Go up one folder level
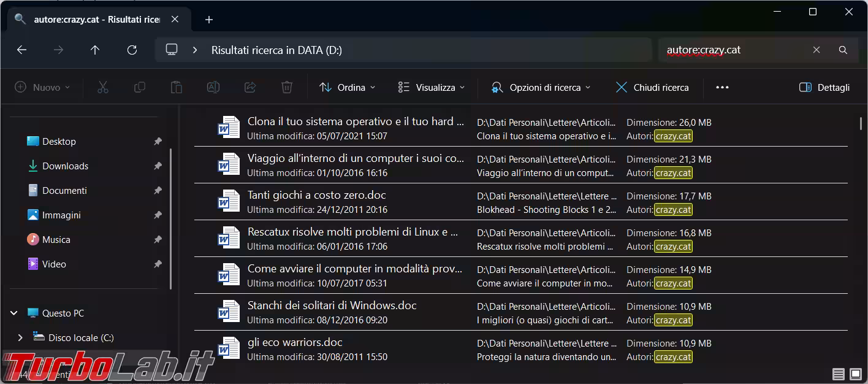868x384 pixels. click(x=95, y=50)
